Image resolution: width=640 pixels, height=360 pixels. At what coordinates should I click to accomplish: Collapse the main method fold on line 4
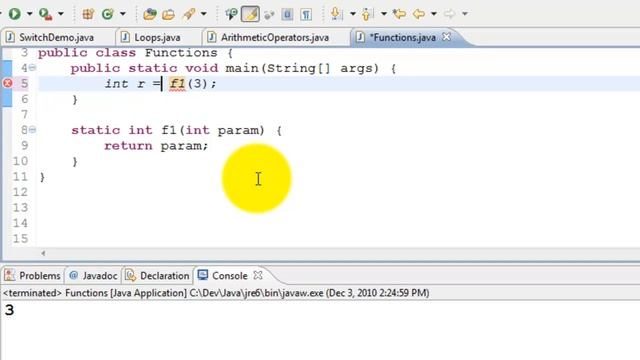coord(32,68)
